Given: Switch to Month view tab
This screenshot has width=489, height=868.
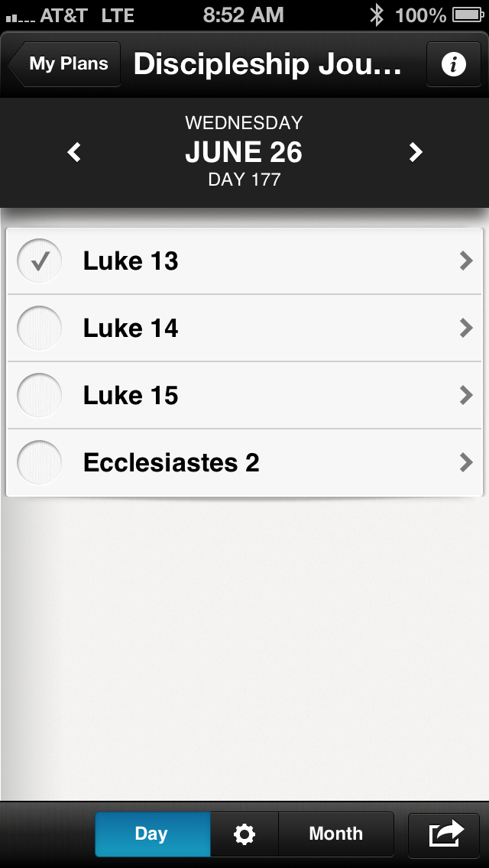Looking at the screenshot, I should point(335,834).
